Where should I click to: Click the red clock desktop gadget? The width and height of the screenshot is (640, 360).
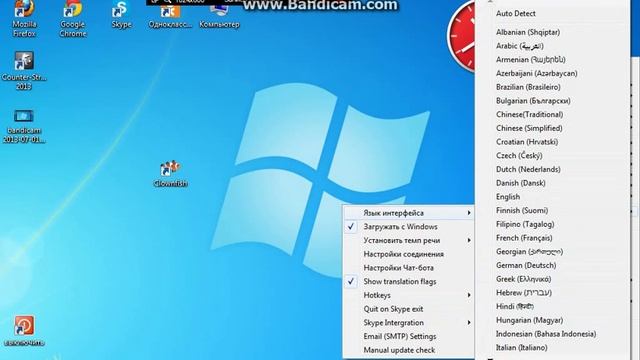tap(461, 37)
